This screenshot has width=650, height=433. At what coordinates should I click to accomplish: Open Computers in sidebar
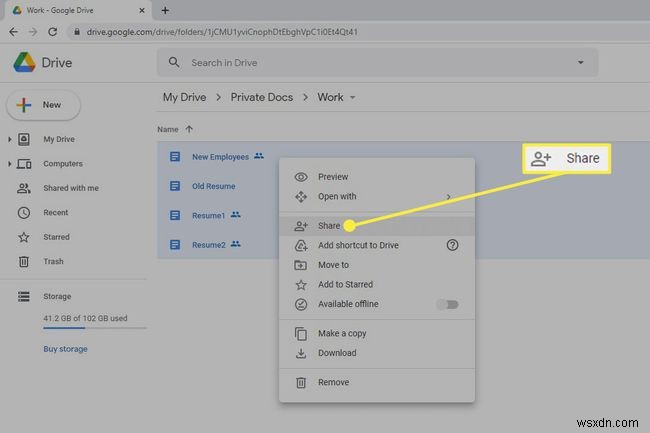click(63, 164)
